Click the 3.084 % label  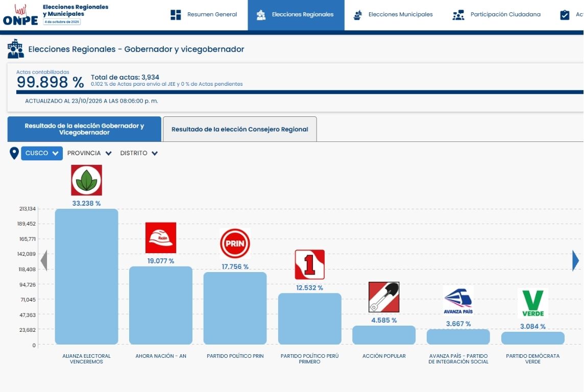pyautogui.click(x=533, y=327)
